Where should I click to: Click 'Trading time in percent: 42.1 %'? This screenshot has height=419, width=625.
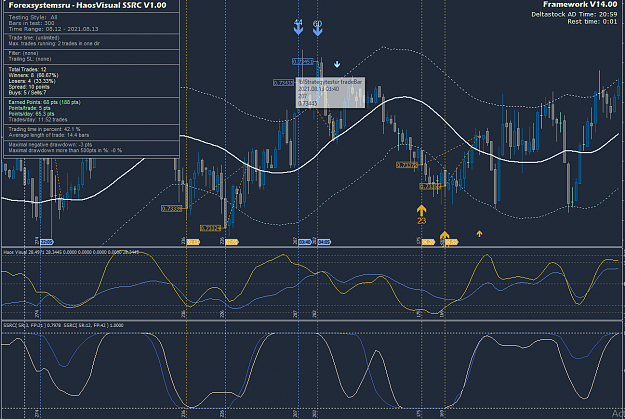[44, 130]
